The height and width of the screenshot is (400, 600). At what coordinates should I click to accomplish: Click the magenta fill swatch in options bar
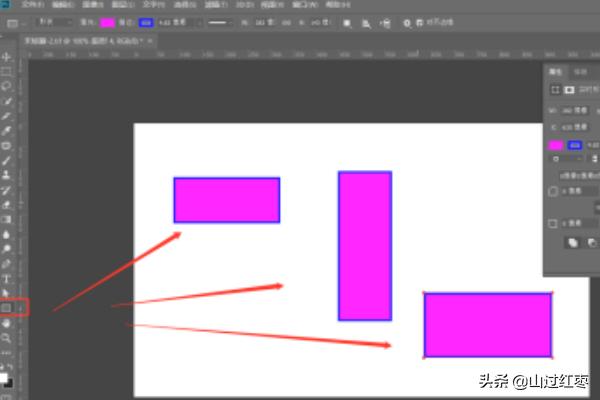click(x=107, y=21)
